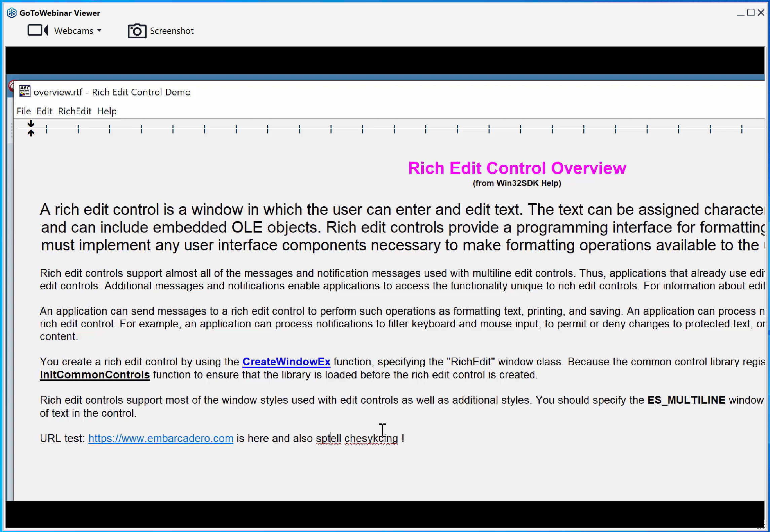Click the left indent marker on ruler
The image size is (770, 532).
click(30, 133)
